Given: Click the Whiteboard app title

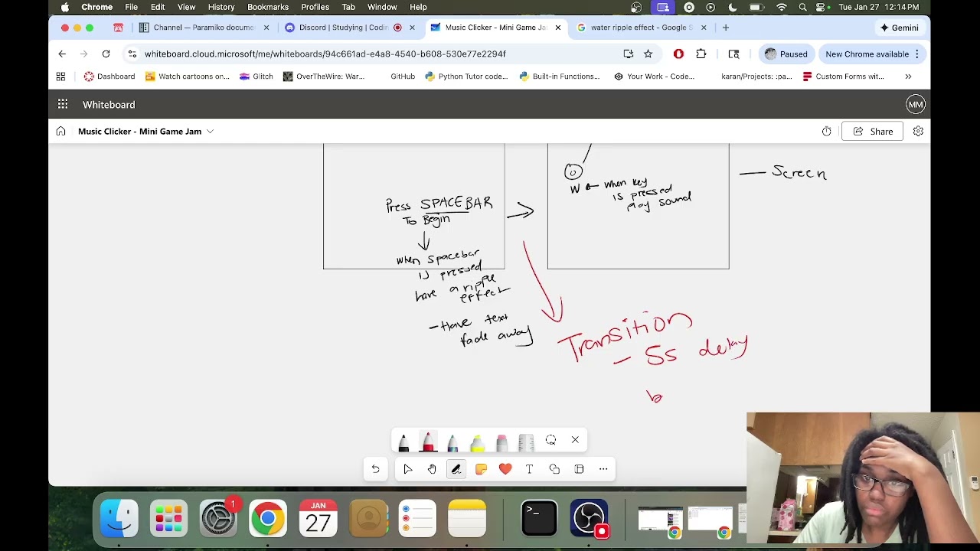Looking at the screenshot, I should (x=109, y=104).
